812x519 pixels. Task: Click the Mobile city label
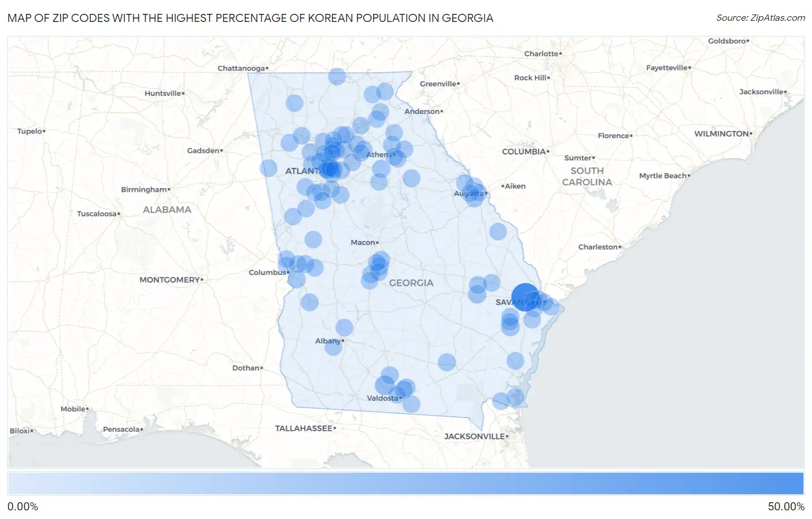73,409
